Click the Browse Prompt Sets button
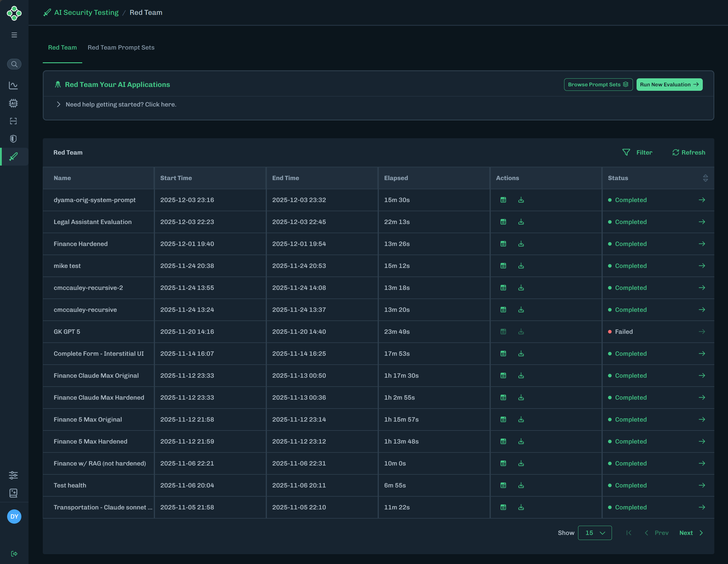The height and width of the screenshot is (564, 728). pyautogui.click(x=598, y=84)
